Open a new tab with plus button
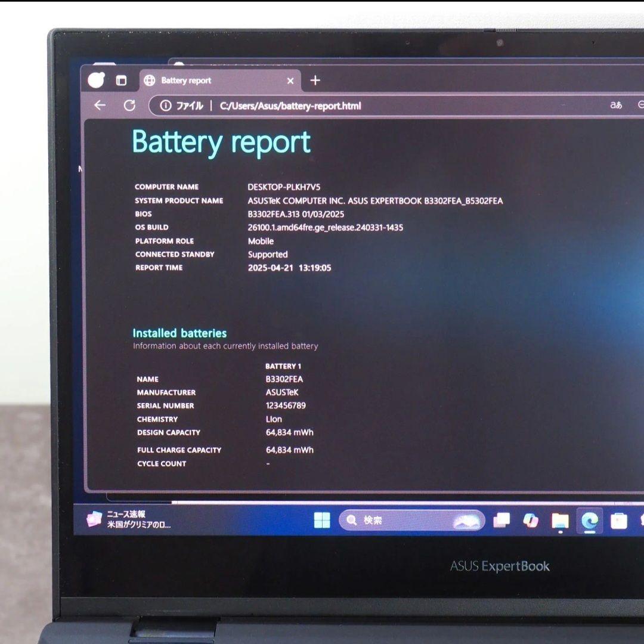The width and height of the screenshot is (644, 644). point(315,80)
